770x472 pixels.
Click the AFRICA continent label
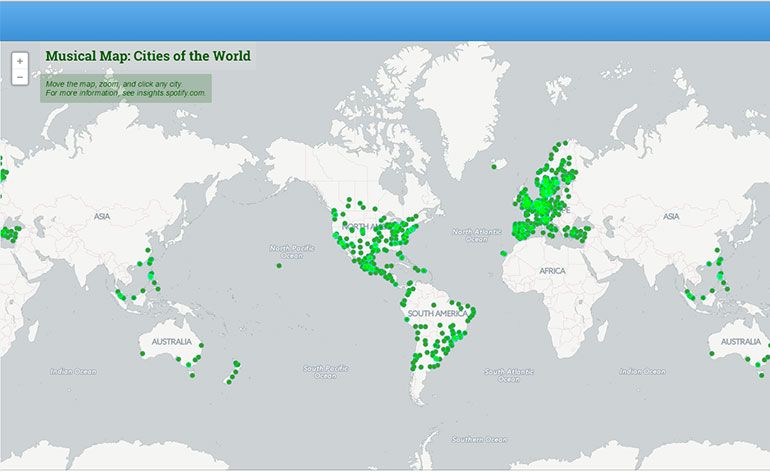(551, 271)
